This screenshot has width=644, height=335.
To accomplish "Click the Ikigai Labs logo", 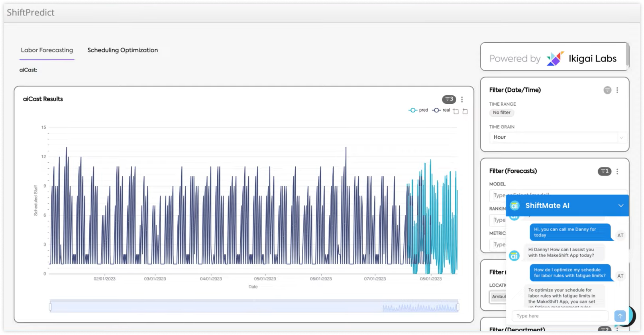I will pos(582,59).
